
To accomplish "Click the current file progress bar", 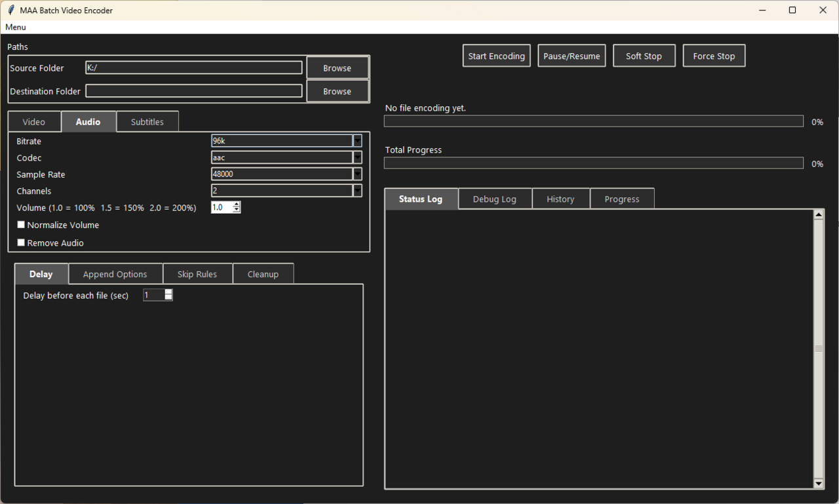I will tap(594, 121).
